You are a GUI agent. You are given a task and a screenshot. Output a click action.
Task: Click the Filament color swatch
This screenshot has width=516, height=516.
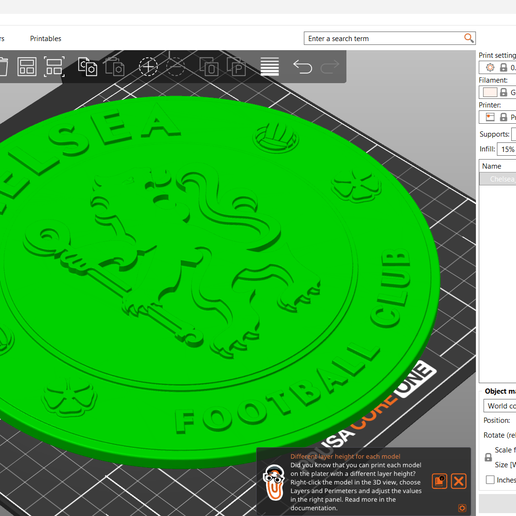pos(490,92)
